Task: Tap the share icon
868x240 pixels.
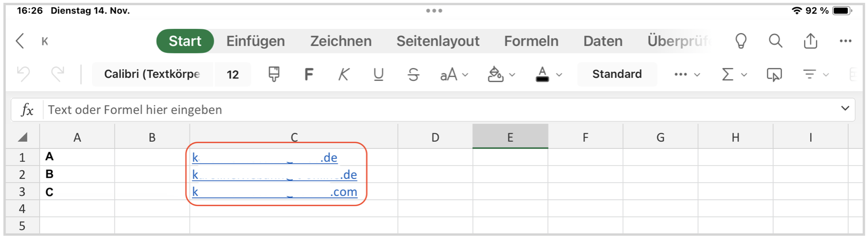Action: (810, 41)
